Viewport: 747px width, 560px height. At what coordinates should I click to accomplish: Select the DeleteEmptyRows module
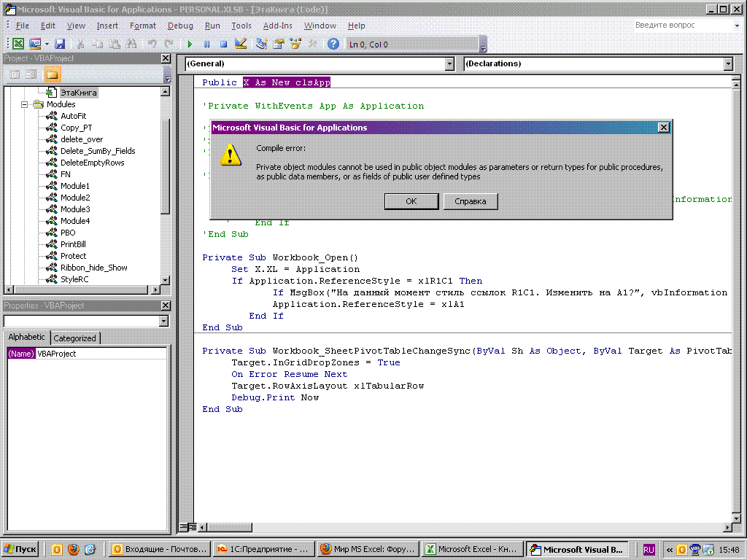[93, 163]
